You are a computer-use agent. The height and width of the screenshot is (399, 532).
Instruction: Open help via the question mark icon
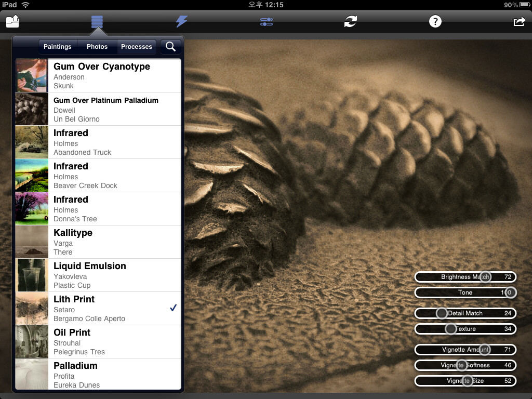point(435,21)
